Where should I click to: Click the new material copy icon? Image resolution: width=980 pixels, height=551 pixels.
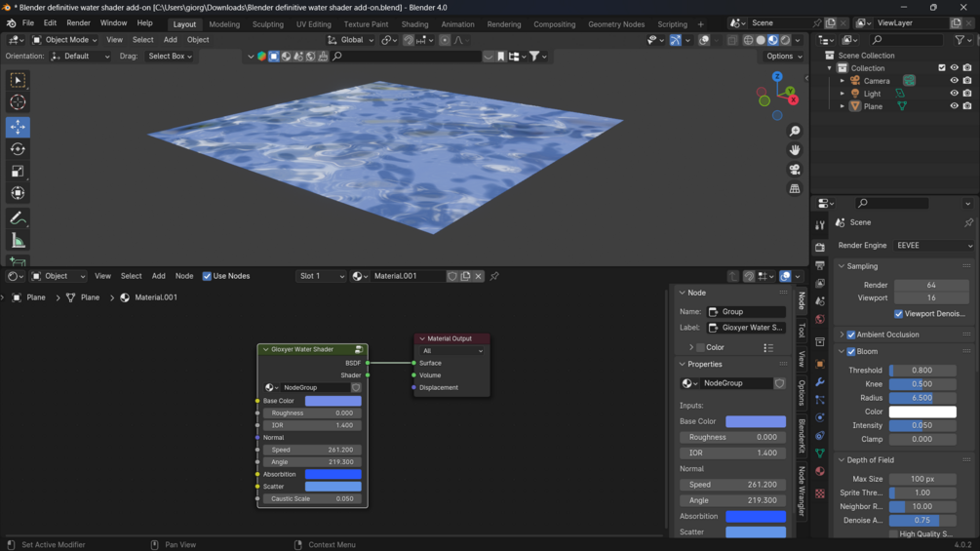[466, 276]
